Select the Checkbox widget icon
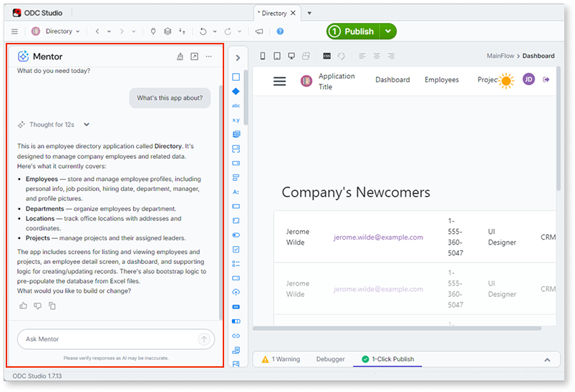 point(236,250)
